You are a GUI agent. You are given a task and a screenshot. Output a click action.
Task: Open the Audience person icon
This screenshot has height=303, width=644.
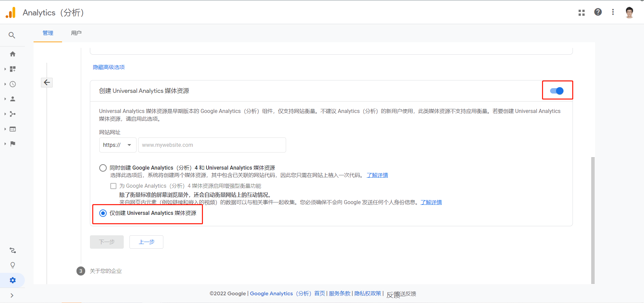(13, 99)
